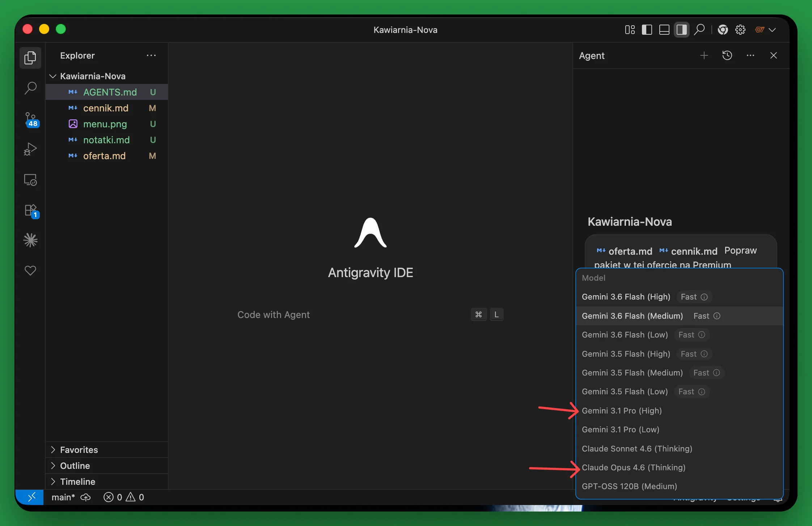Screen dimensions: 812x526
Task: Click info icon for Gemini 3.5 Flash (Medium)
Action: click(716, 373)
